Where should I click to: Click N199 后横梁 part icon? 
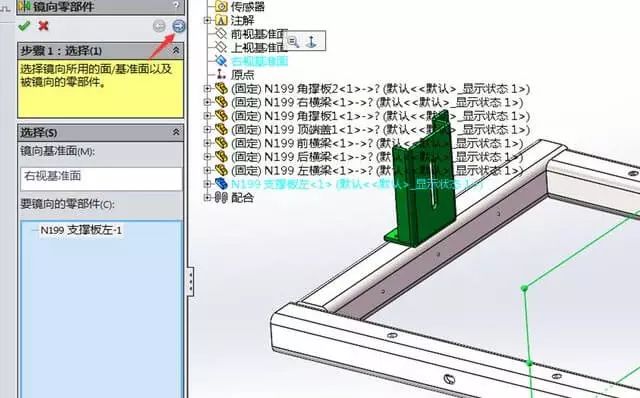pyautogui.click(x=221, y=157)
